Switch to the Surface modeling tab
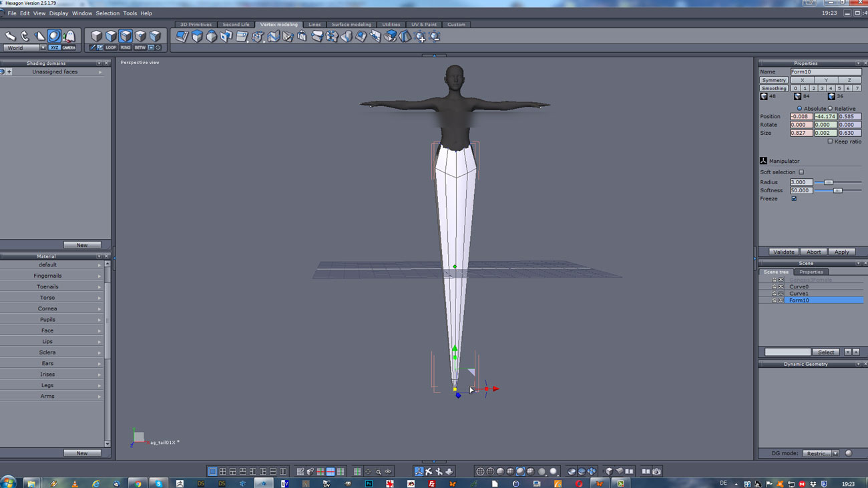 click(351, 25)
